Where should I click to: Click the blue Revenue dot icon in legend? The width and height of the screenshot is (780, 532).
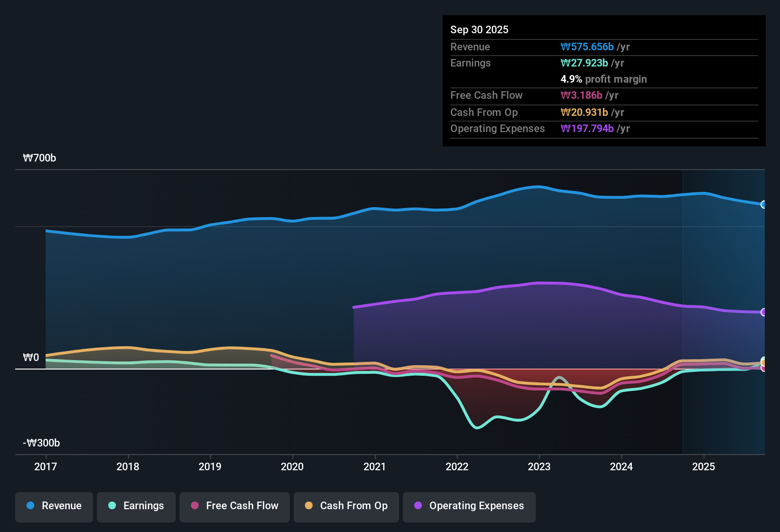(x=30, y=506)
